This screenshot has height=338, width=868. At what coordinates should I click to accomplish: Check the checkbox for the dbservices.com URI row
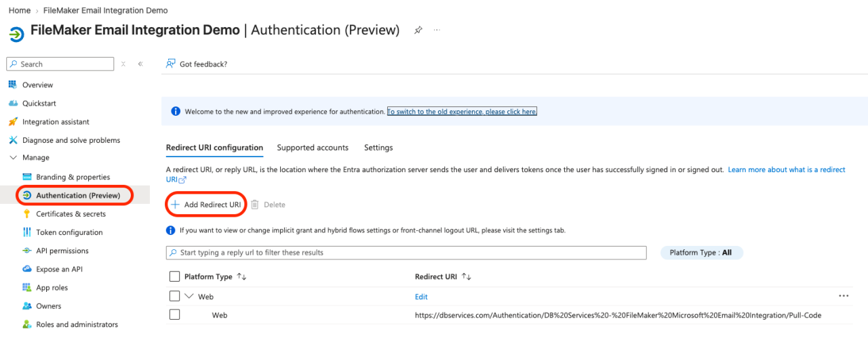(174, 314)
